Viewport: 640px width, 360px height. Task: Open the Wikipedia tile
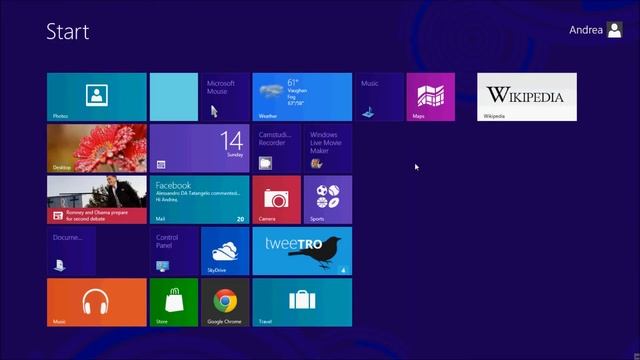point(527,97)
